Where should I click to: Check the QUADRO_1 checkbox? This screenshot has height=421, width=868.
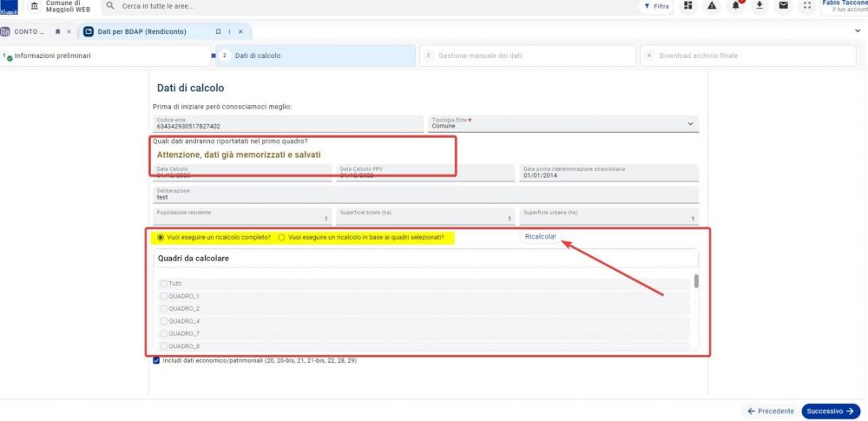[x=164, y=296]
